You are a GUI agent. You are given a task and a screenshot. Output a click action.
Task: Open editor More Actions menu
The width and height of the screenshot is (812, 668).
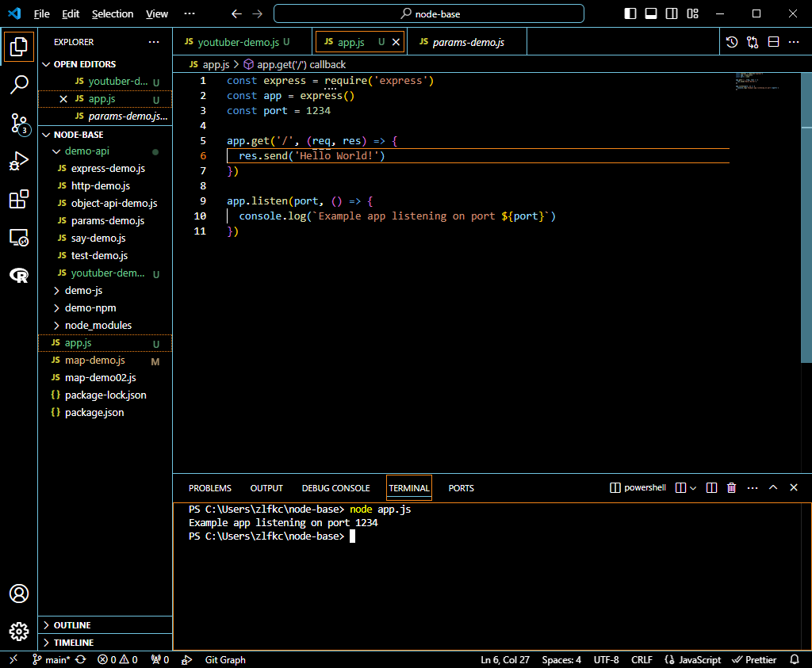pyautogui.click(x=794, y=42)
